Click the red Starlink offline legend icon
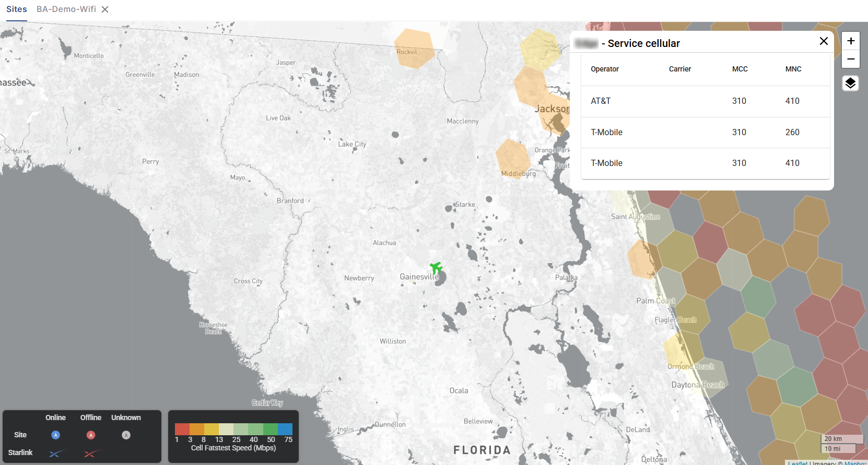868x465 pixels. click(x=92, y=453)
